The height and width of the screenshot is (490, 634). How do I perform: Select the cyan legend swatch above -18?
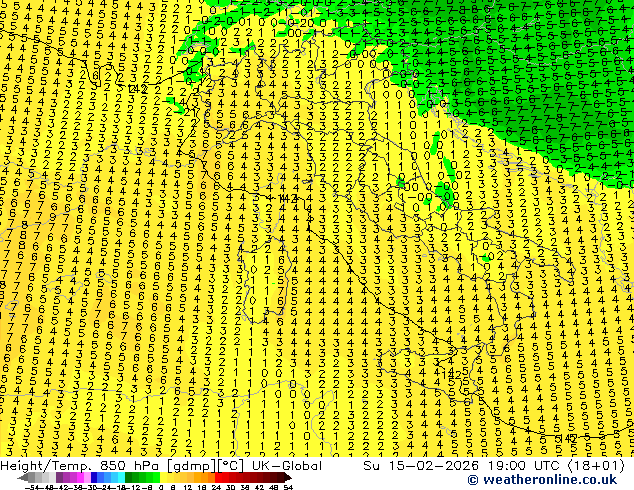pyautogui.click(x=121, y=477)
